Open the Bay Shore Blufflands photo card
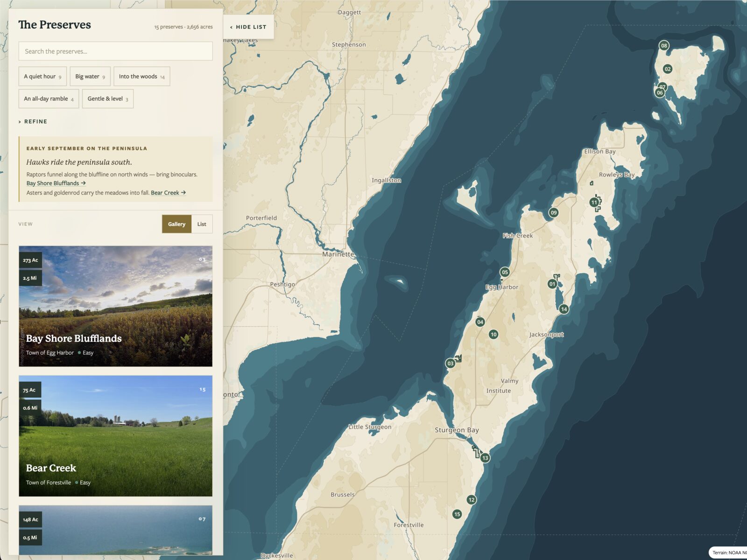 click(x=115, y=306)
